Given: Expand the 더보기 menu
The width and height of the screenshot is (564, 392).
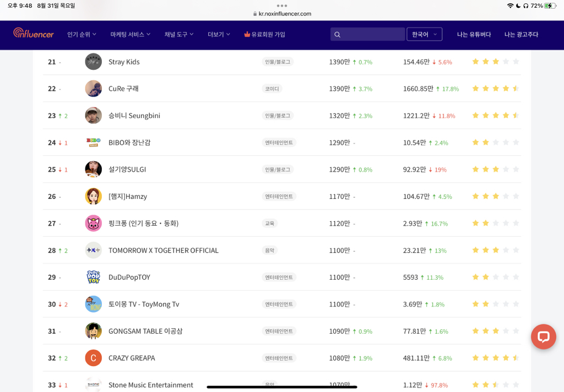Looking at the screenshot, I should click(x=219, y=35).
